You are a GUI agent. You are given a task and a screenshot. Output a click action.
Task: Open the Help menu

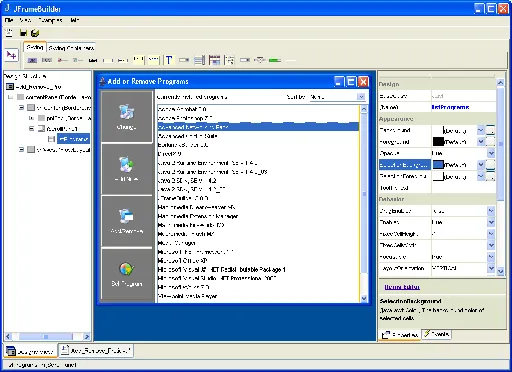click(x=75, y=20)
